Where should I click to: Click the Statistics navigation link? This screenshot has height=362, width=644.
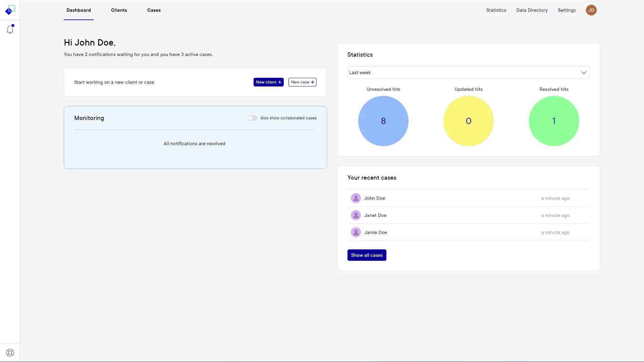496,10
